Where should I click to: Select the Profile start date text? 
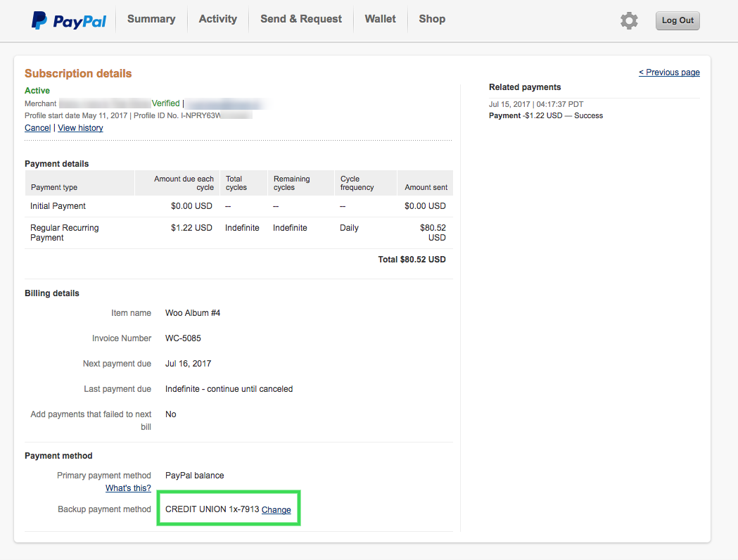click(76, 116)
